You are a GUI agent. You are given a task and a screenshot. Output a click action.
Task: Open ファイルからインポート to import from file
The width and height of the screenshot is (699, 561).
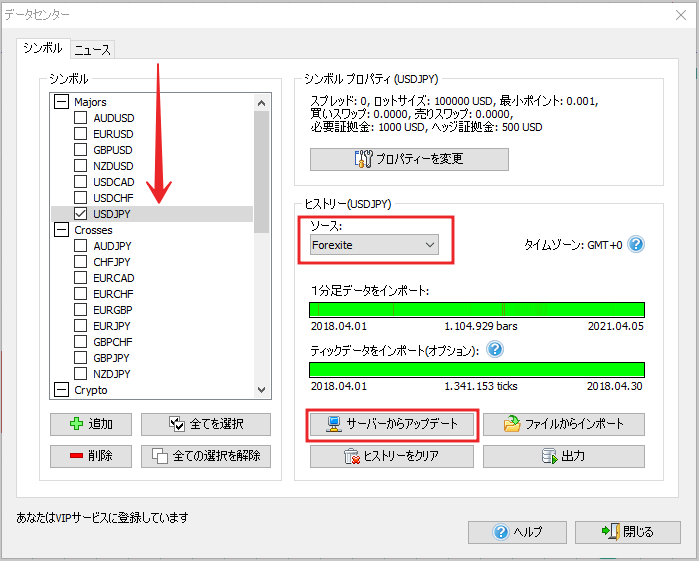(x=564, y=424)
